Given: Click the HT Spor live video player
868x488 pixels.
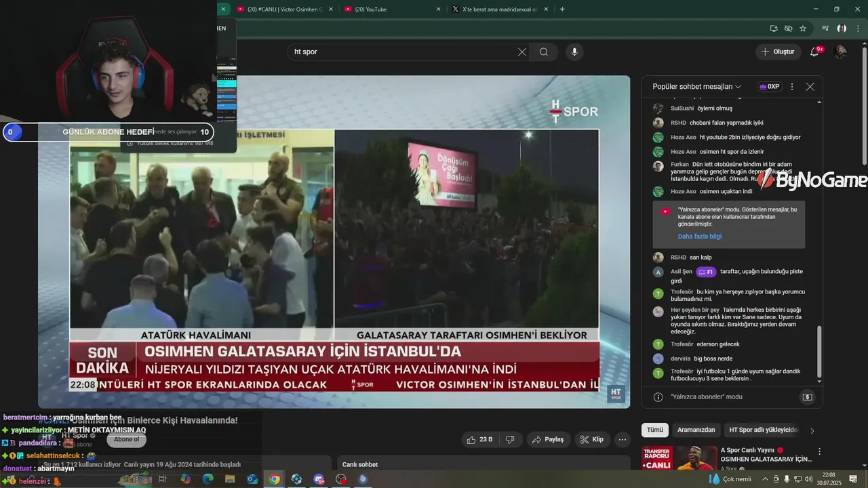Looking at the screenshot, I should click(x=334, y=241).
